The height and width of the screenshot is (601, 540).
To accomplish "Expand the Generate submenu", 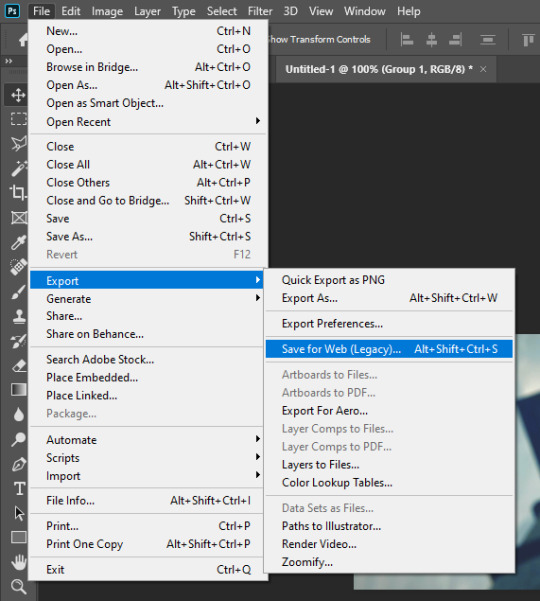I will click(x=147, y=298).
